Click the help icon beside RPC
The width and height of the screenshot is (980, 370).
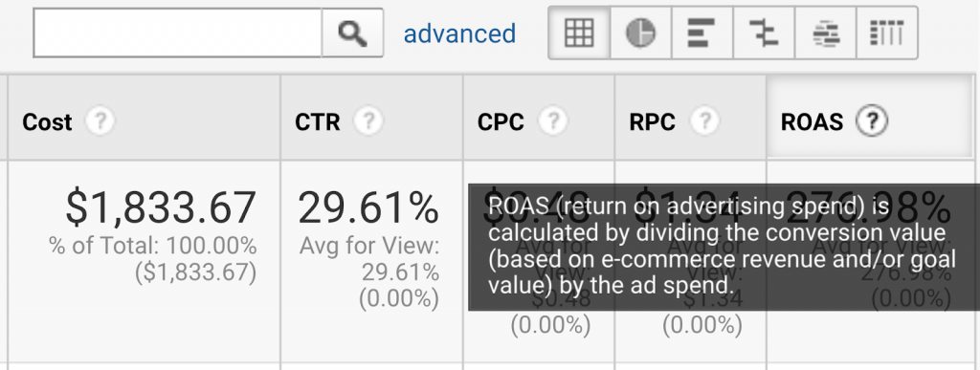(x=704, y=121)
